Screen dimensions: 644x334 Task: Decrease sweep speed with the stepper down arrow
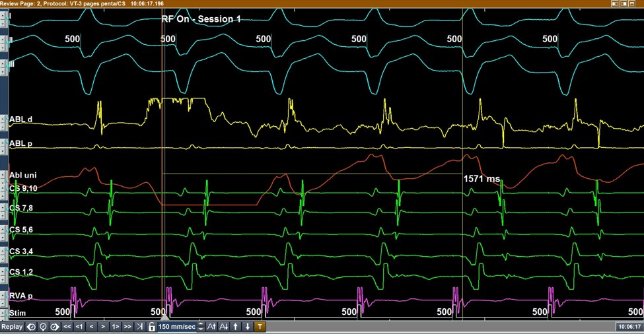pyautogui.click(x=201, y=329)
